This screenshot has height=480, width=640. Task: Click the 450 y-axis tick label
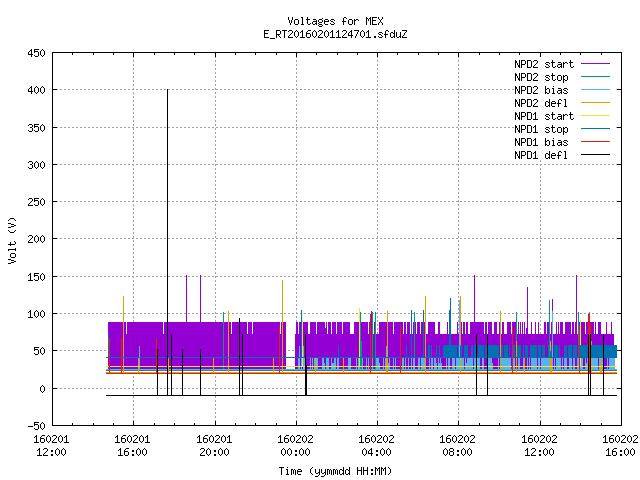(x=36, y=53)
